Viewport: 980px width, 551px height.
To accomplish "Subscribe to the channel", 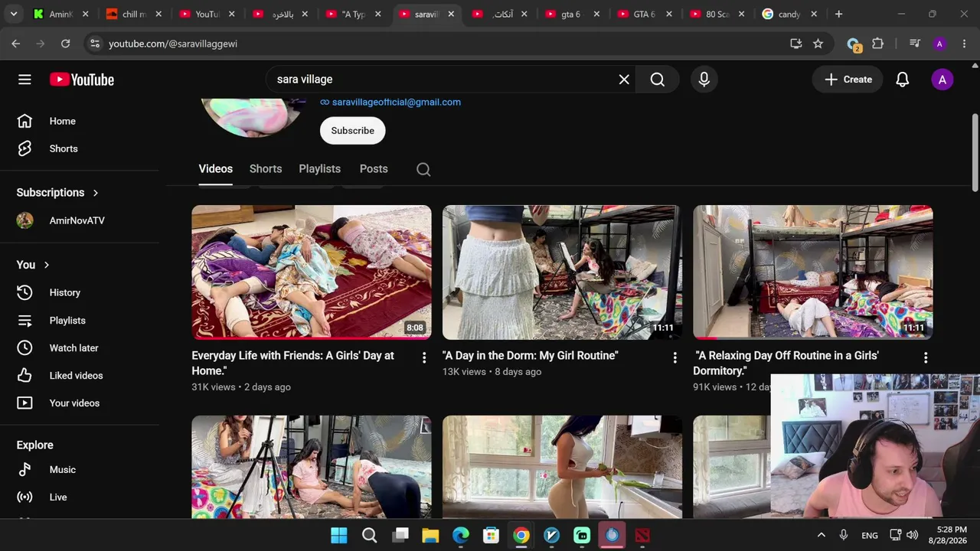I will [x=353, y=131].
